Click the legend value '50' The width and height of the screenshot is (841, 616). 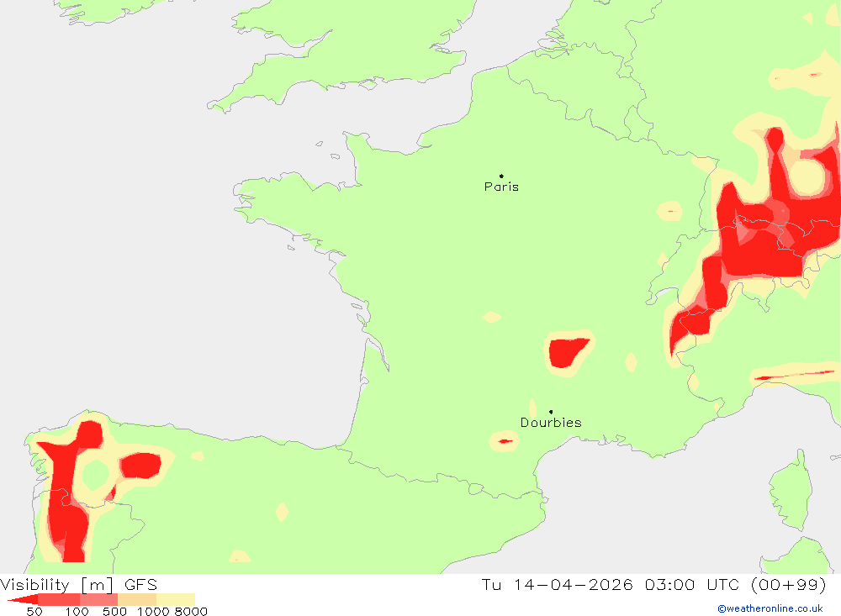pyautogui.click(x=34, y=612)
